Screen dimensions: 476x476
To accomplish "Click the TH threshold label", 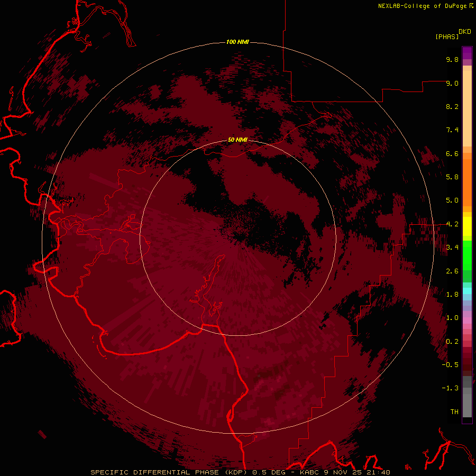I will 454,412.
